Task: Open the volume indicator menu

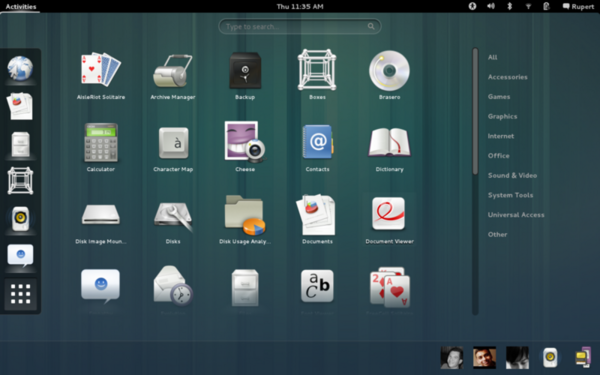Action: (491, 6)
